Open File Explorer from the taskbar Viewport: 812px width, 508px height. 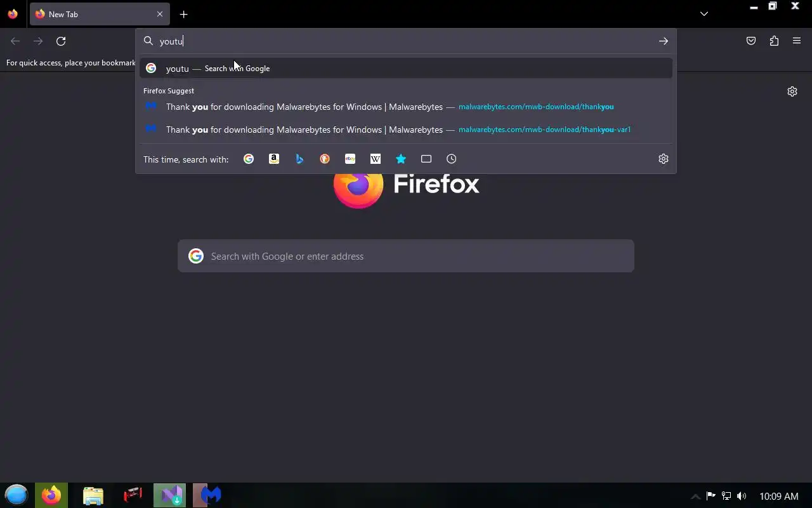pos(93,495)
